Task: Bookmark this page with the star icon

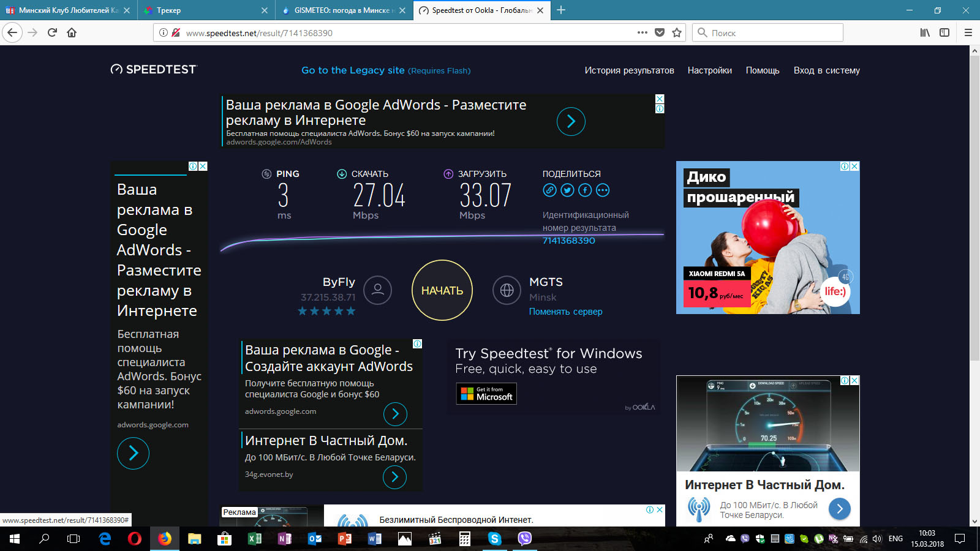Action: [677, 32]
